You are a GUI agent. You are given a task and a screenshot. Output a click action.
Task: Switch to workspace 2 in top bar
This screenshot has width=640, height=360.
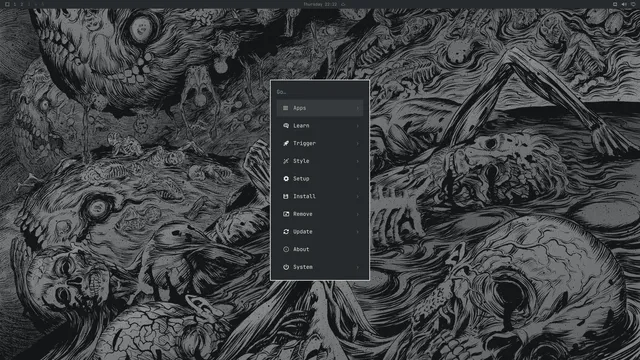pos(22,4)
